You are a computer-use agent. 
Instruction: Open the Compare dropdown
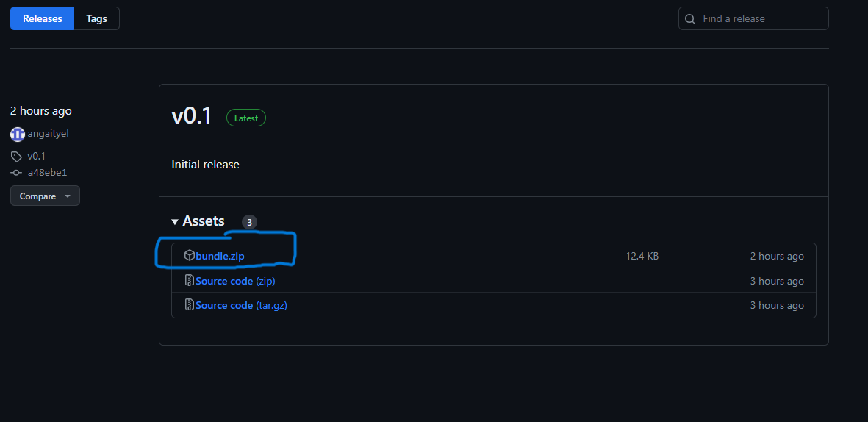[45, 196]
